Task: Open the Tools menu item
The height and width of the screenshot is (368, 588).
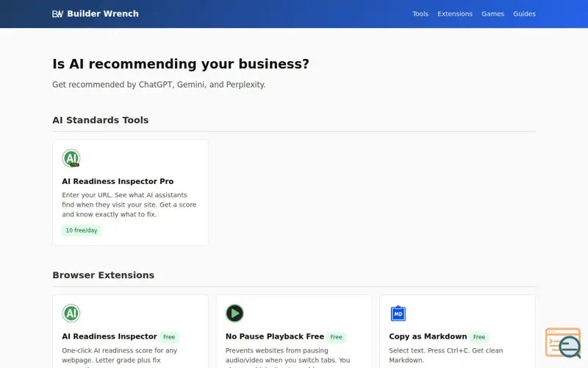Action: tap(420, 14)
